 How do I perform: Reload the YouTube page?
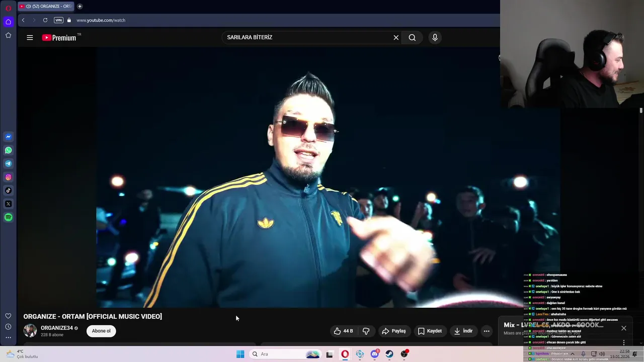pyautogui.click(x=45, y=20)
